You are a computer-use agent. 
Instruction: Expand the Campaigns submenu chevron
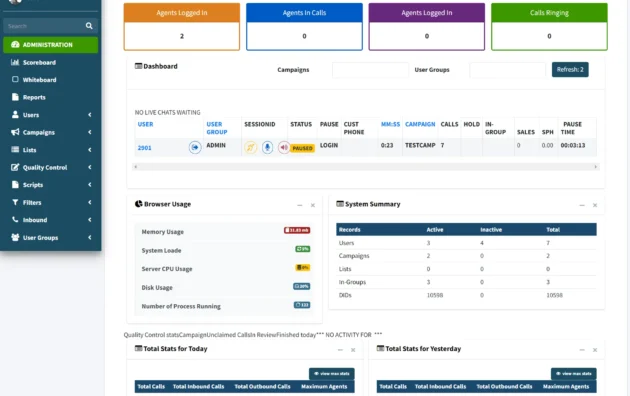pos(90,132)
